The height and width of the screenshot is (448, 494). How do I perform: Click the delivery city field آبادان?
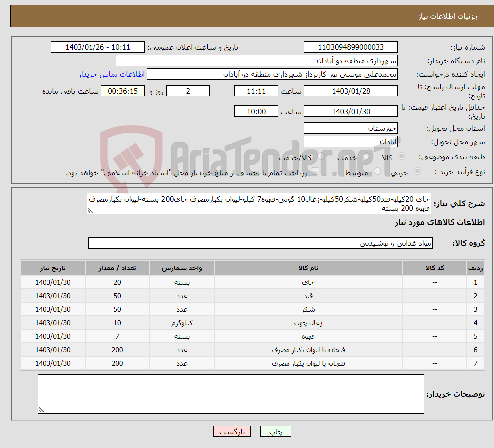(351, 142)
